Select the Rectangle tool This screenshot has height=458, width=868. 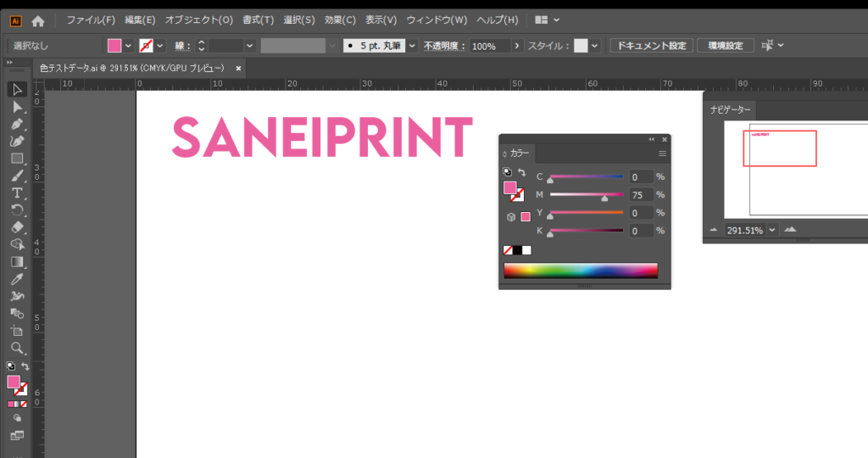coord(17,159)
